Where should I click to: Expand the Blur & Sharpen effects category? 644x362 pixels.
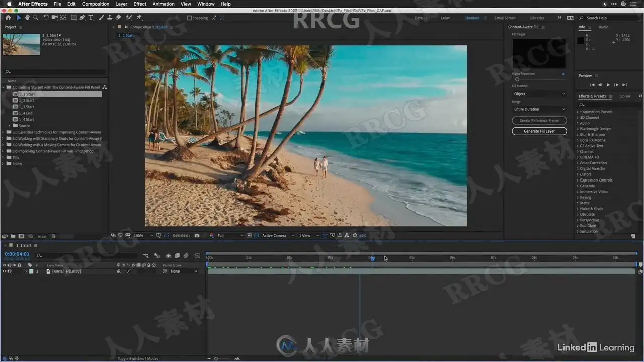578,135
